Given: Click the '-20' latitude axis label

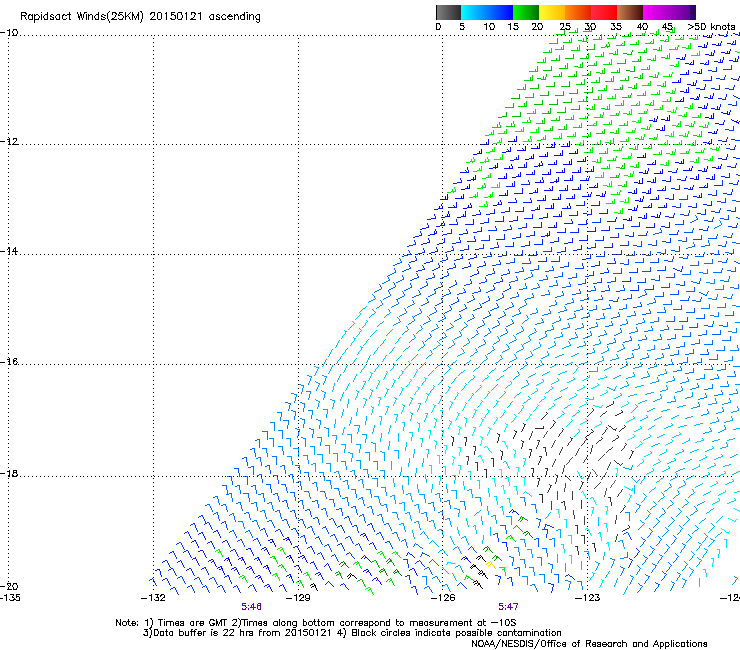Looking at the screenshot, I should pyautogui.click(x=9, y=586).
